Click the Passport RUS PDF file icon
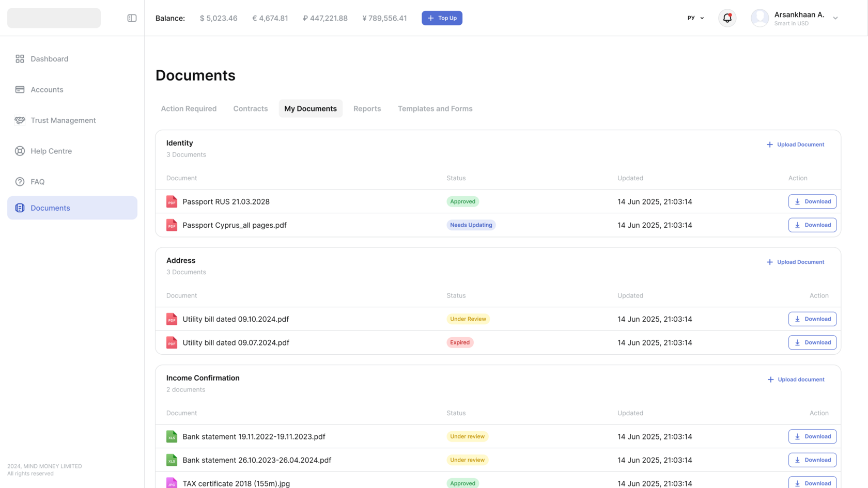 pyautogui.click(x=172, y=201)
